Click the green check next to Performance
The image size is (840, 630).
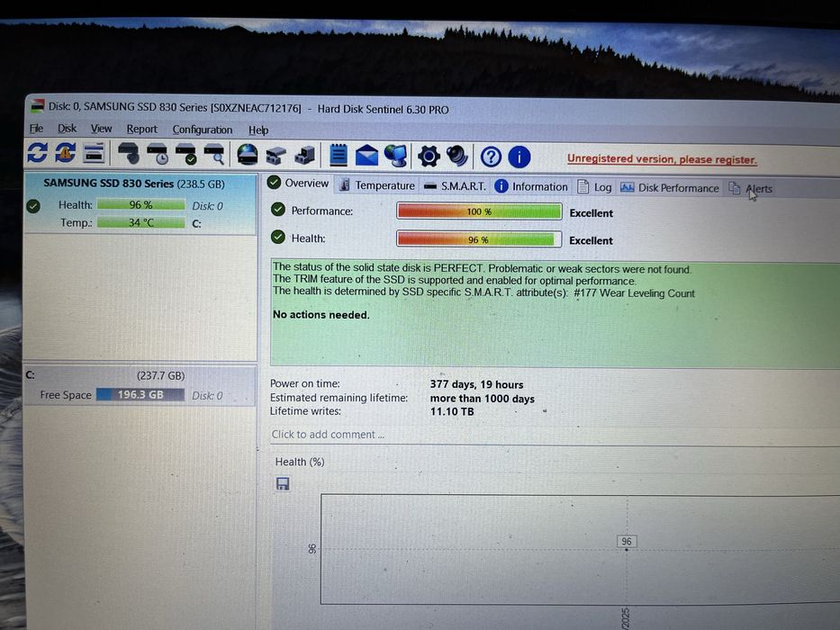278,210
